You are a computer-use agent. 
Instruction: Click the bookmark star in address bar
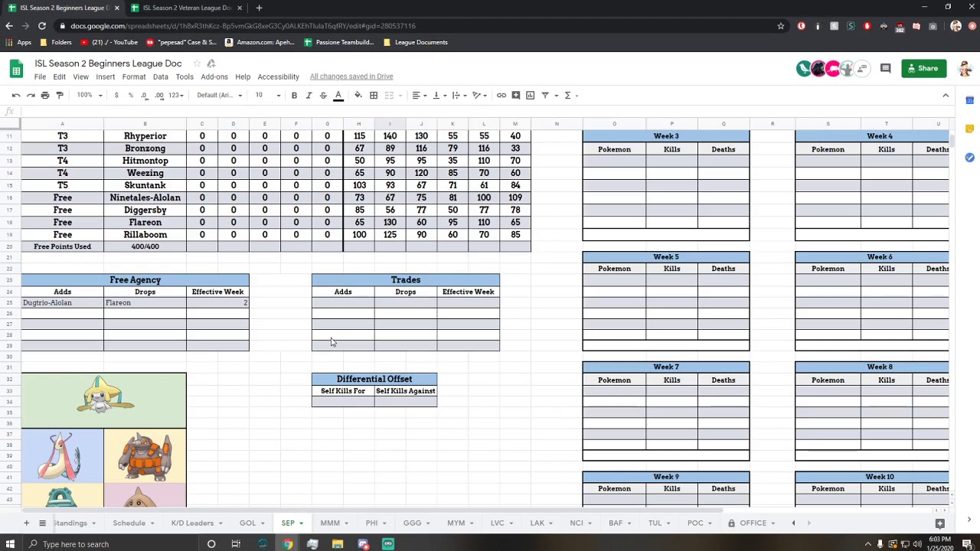click(780, 26)
